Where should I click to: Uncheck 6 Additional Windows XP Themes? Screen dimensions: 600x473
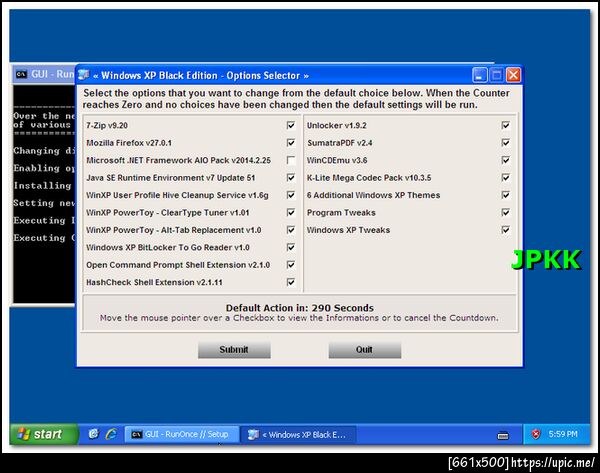505,195
